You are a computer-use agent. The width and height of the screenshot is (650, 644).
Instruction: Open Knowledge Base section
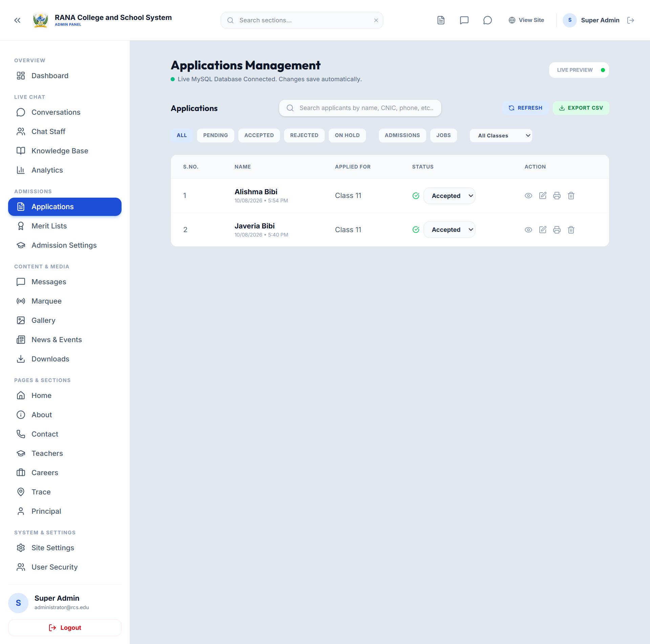tap(65, 151)
